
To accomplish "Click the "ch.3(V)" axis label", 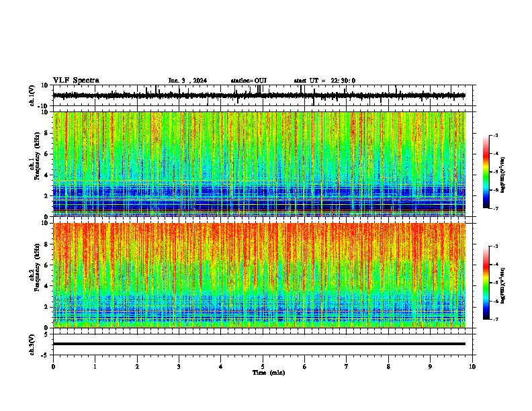I will (32, 345).
